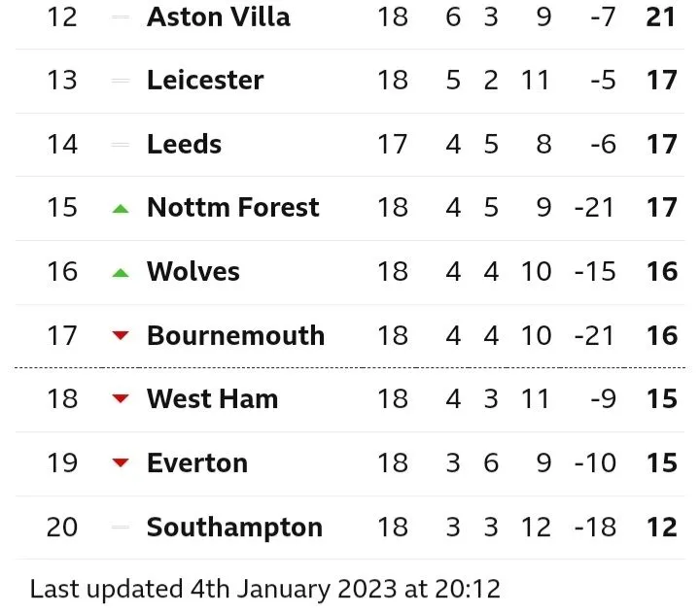This screenshot has width=700, height=614.
Task: Click the no-change dash beside Southampton
Action: (121, 528)
